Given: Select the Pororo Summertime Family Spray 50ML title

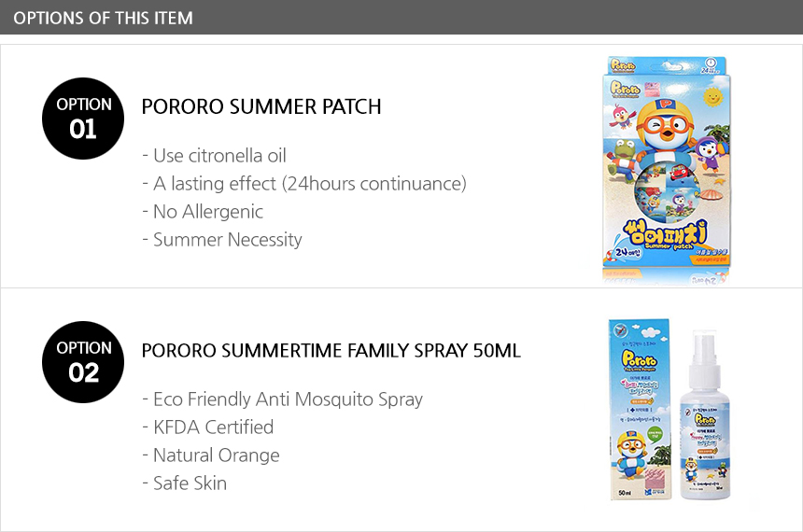Looking at the screenshot, I should tap(331, 350).
